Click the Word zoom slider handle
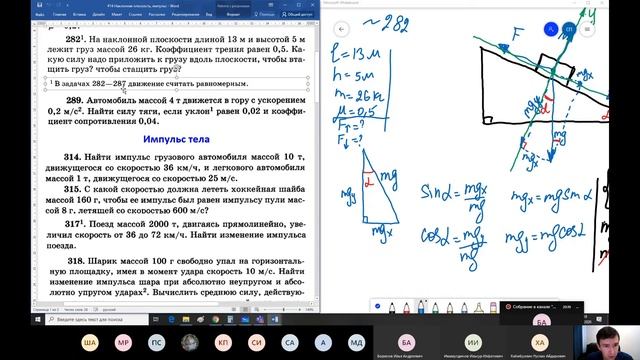 click(284, 309)
